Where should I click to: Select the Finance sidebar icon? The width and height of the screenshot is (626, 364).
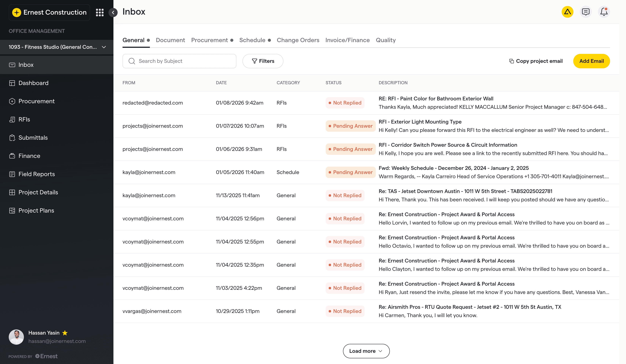click(x=12, y=156)
